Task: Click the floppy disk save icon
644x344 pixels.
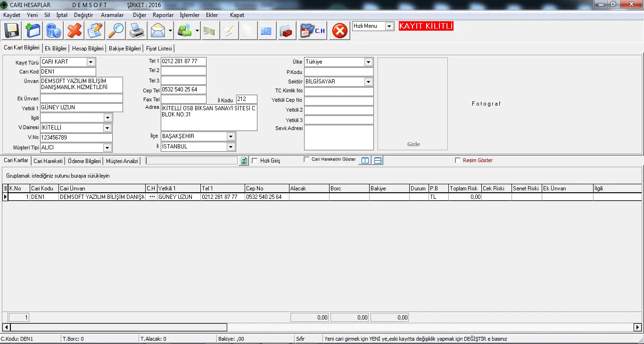Action: click(11, 31)
